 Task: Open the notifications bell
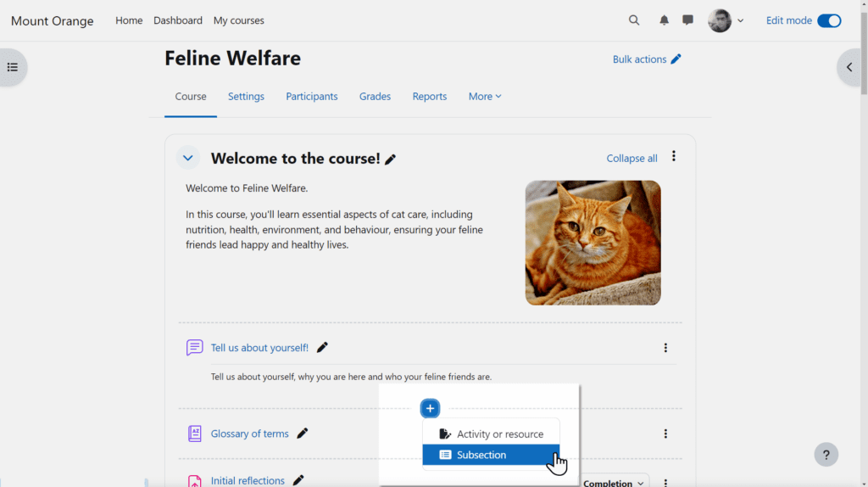(x=664, y=20)
